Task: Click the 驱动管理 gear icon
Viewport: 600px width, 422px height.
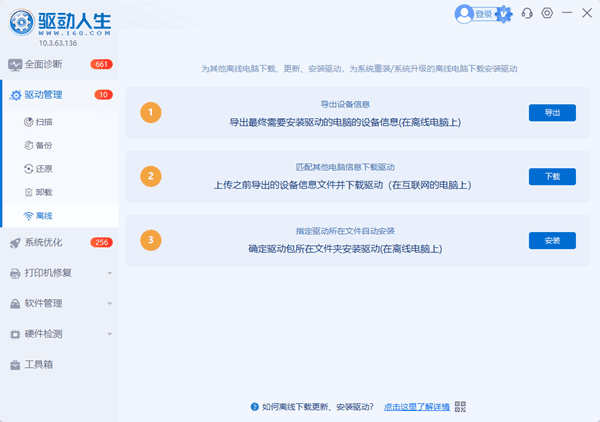Action: 16,95
